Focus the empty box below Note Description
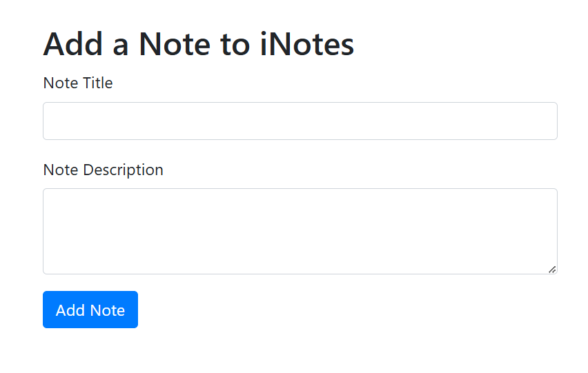The width and height of the screenshot is (588, 373). pos(300,231)
